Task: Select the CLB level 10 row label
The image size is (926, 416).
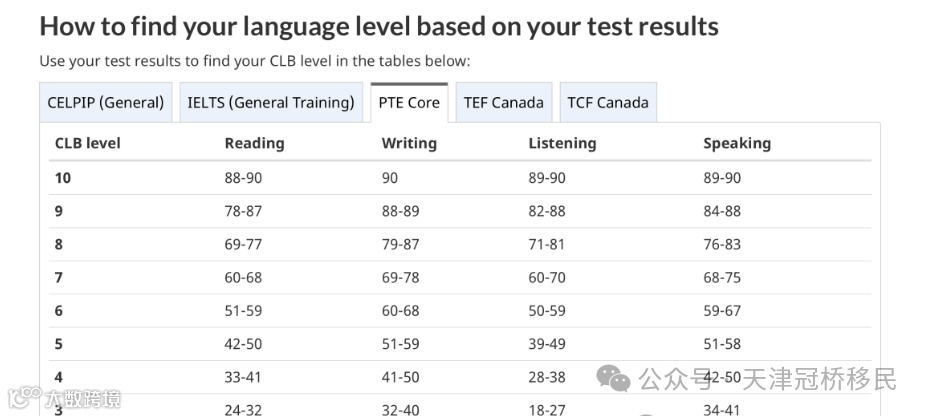Action: 63,178
